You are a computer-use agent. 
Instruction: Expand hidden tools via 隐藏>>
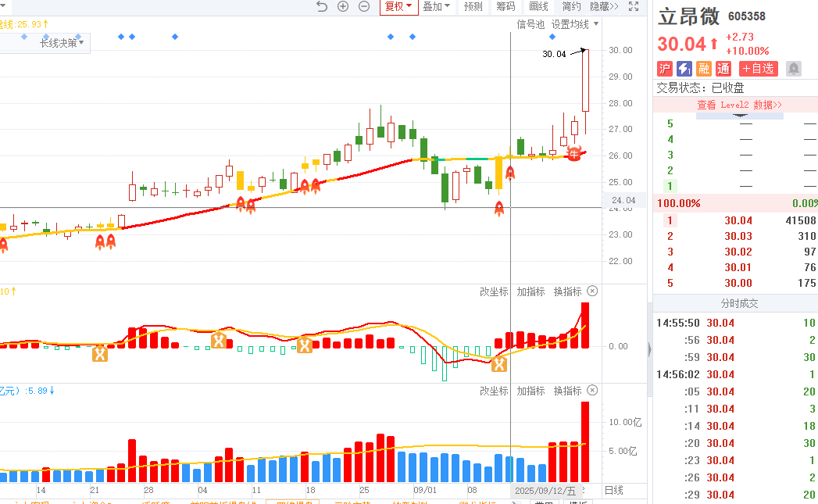point(604,7)
